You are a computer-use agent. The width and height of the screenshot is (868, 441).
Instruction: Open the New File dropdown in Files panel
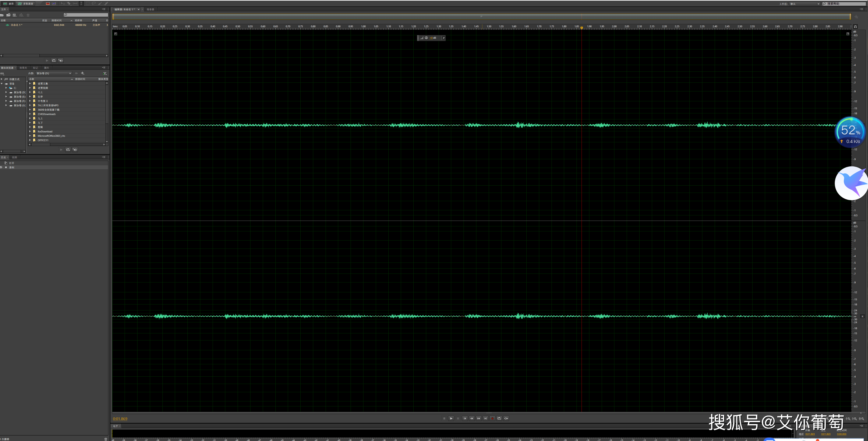(x=14, y=15)
